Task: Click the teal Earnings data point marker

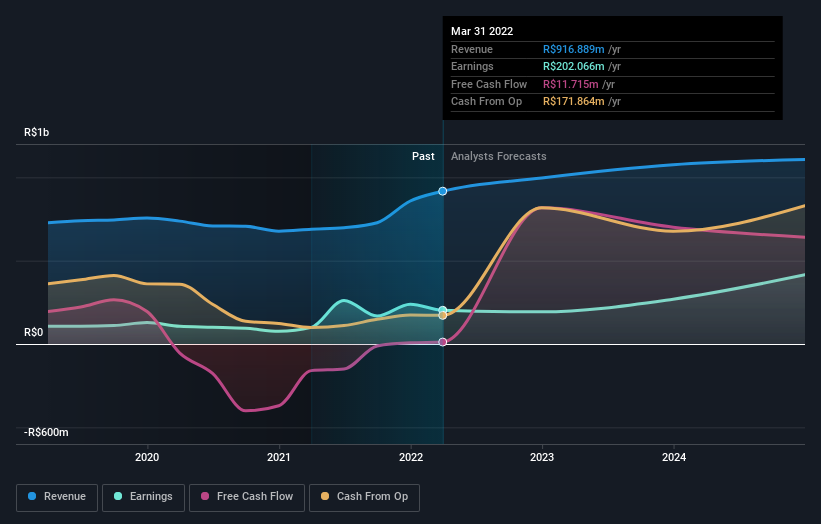Action: [442, 310]
